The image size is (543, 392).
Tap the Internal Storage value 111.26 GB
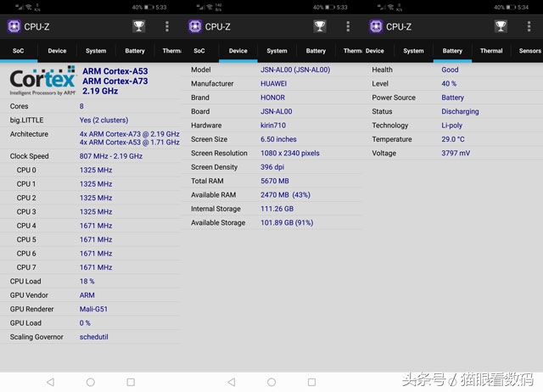tap(277, 209)
